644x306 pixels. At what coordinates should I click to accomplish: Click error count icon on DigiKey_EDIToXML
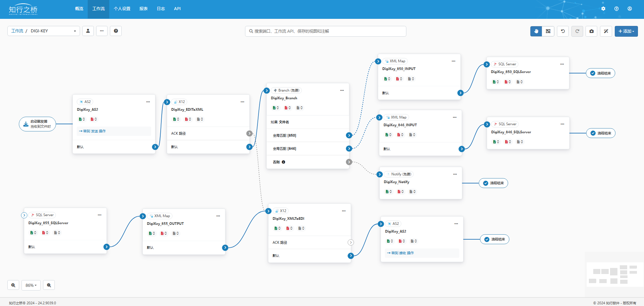click(x=186, y=119)
